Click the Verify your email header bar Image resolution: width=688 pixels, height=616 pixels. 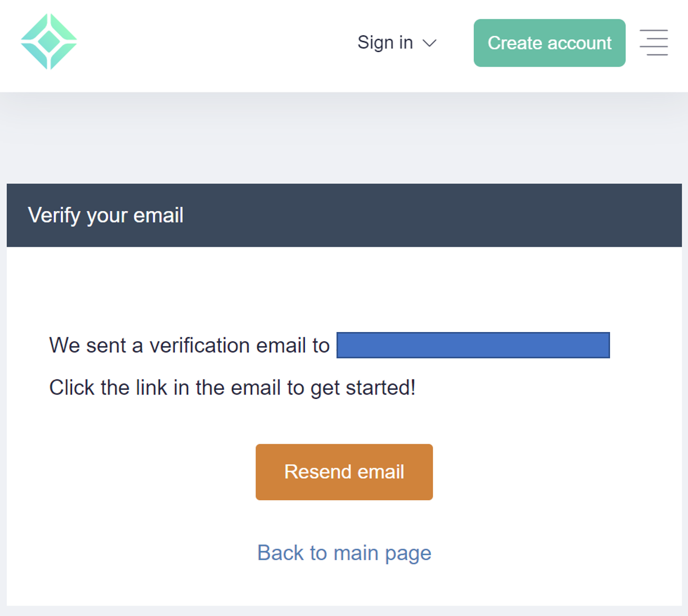point(344,215)
